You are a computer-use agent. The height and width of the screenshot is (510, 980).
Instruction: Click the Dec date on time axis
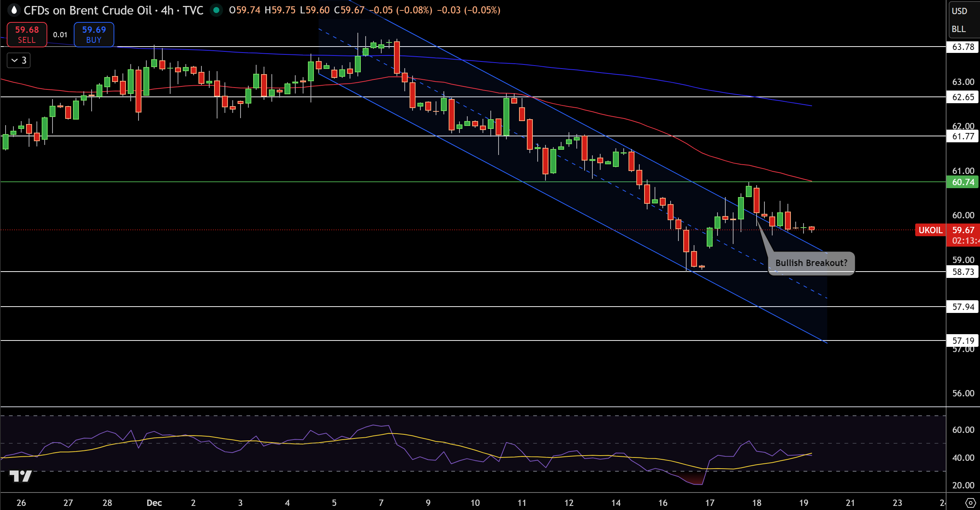point(154,503)
